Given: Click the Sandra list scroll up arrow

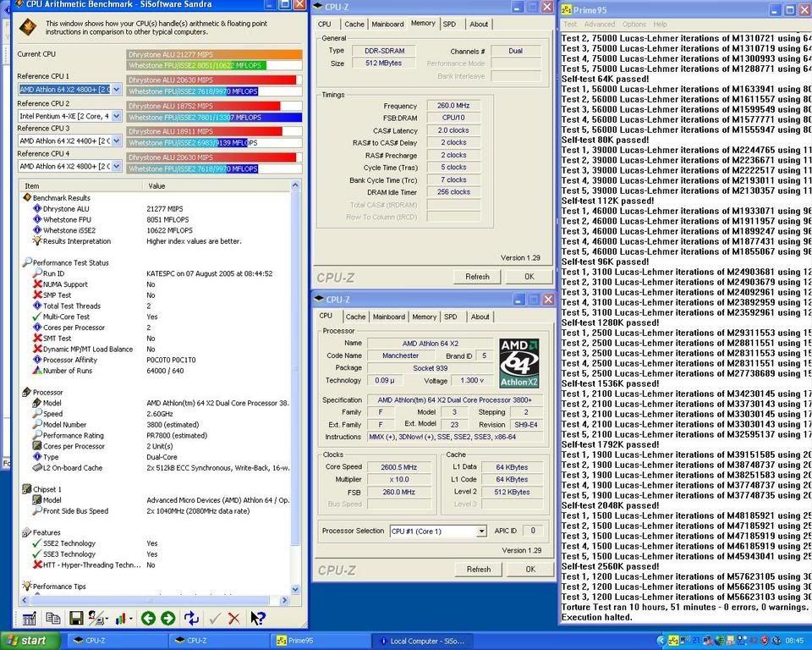Looking at the screenshot, I should [295, 185].
